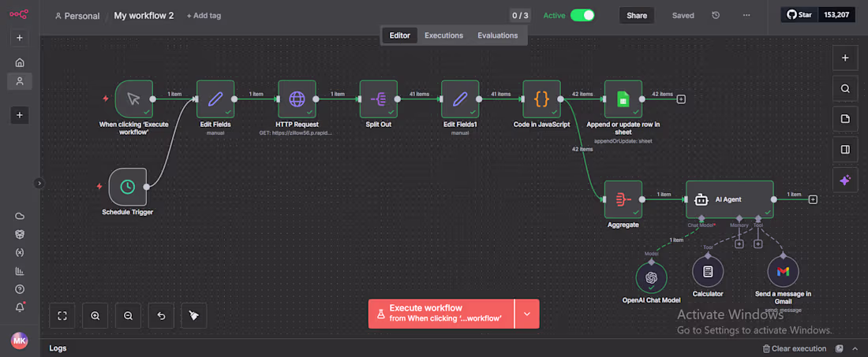
Task: Click the add node plus button at right
Action: [845, 58]
